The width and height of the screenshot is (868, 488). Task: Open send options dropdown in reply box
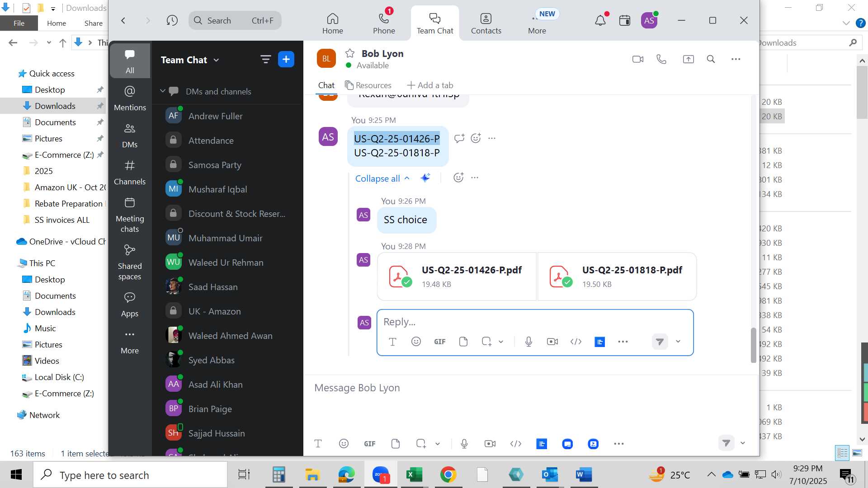tap(678, 342)
